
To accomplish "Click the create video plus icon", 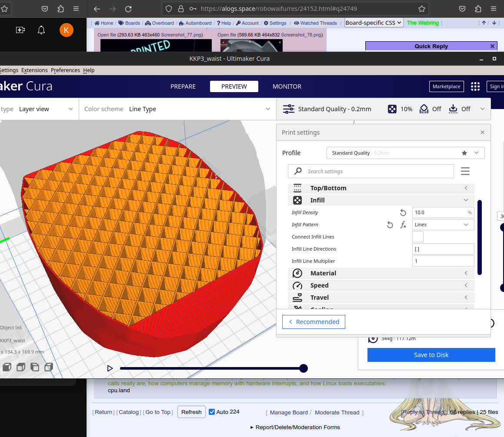I will (20, 30).
